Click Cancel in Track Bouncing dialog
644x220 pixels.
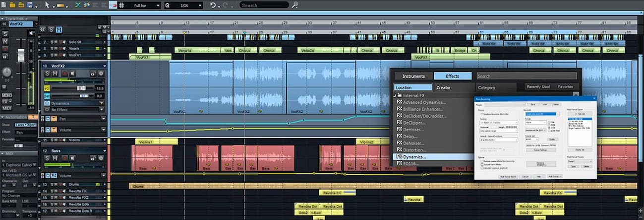[x=526, y=176]
